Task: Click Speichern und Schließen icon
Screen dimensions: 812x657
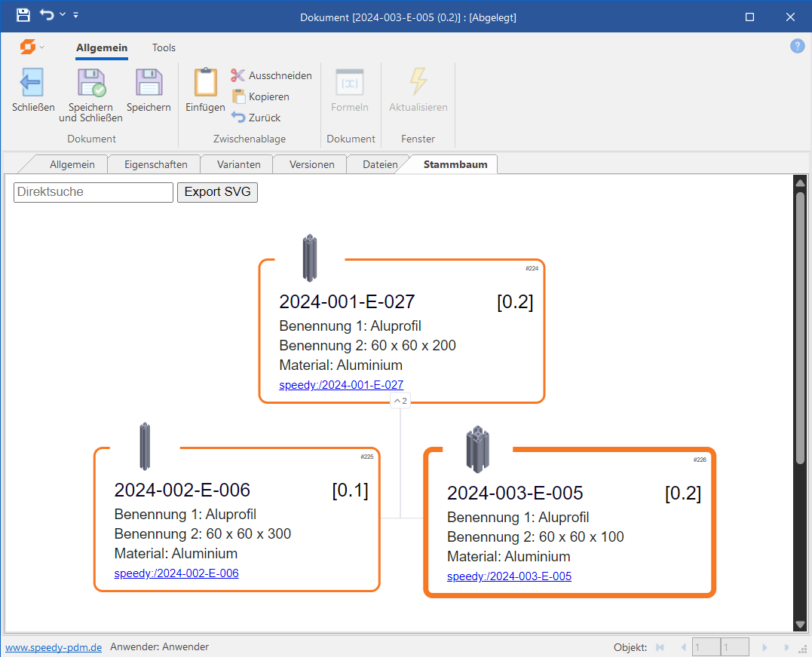Action: [x=90, y=83]
